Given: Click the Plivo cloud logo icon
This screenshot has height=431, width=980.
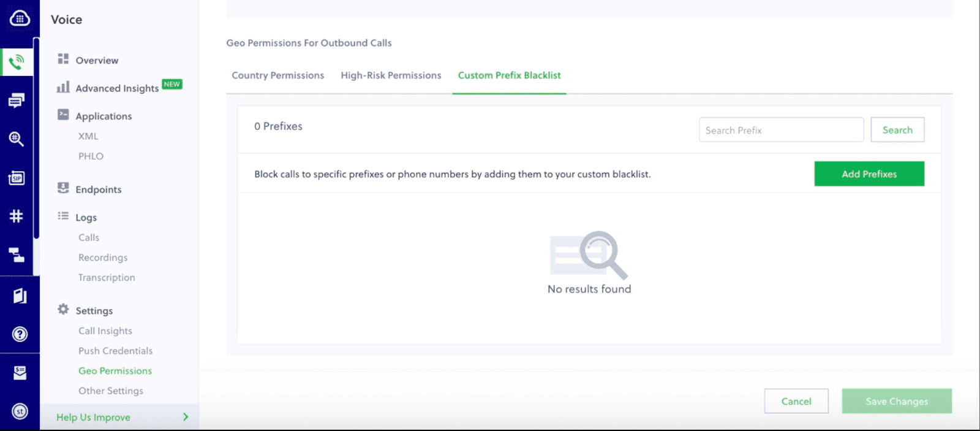Looking at the screenshot, I should coord(20,18).
